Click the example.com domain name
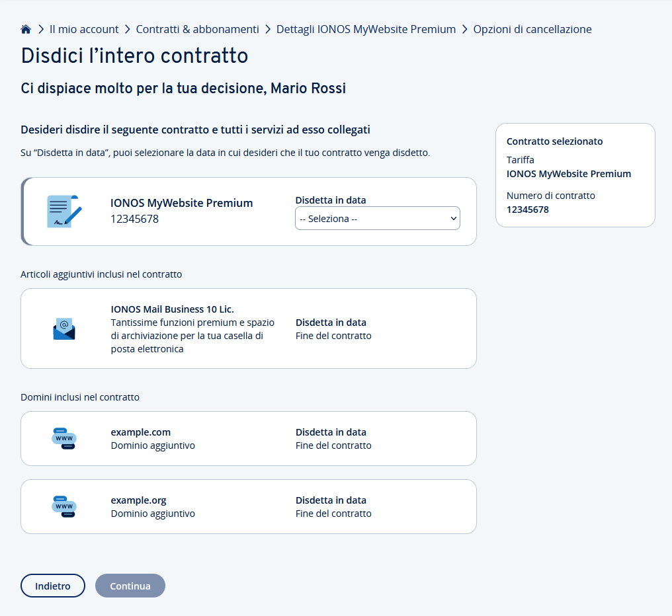The height and width of the screenshot is (616, 672). [x=141, y=432]
